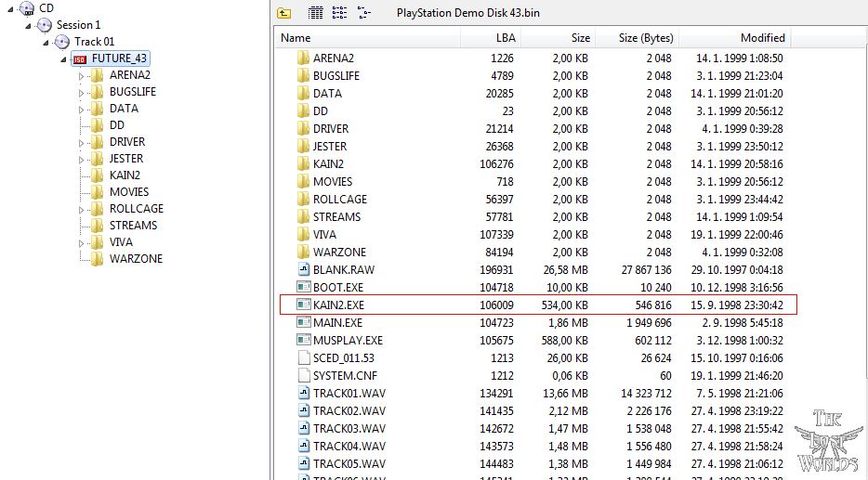Select the CD drive icon in tree
Image resolution: width=868 pixels, height=480 pixels.
click(x=27, y=8)
